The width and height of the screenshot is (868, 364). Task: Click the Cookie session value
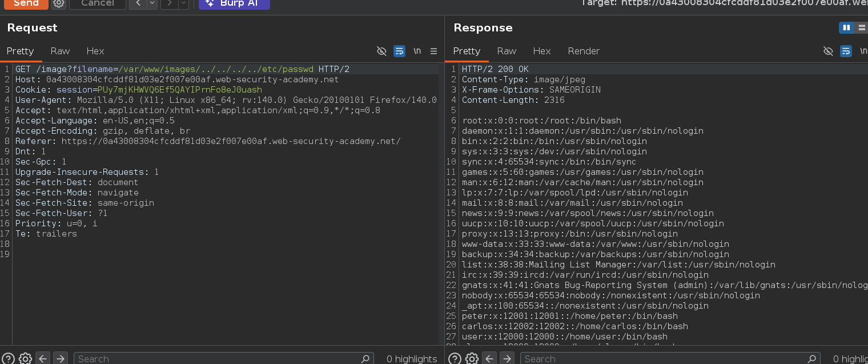[180, 90]
